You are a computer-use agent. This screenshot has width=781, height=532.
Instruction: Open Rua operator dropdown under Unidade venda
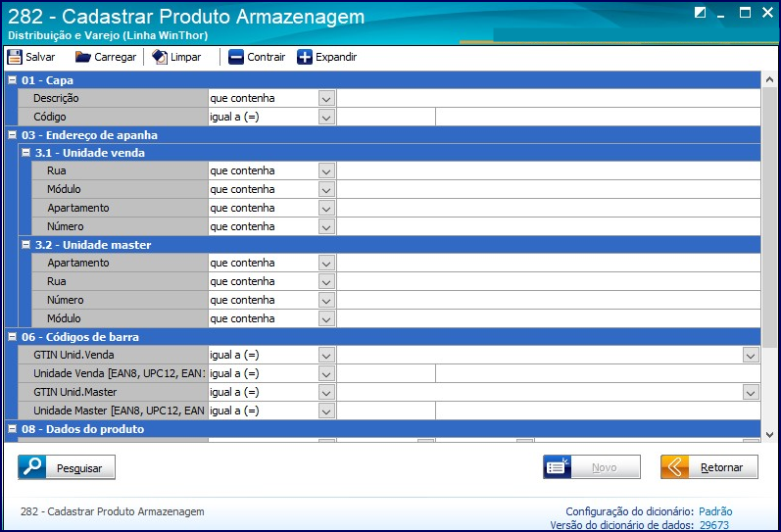(326, 170)
